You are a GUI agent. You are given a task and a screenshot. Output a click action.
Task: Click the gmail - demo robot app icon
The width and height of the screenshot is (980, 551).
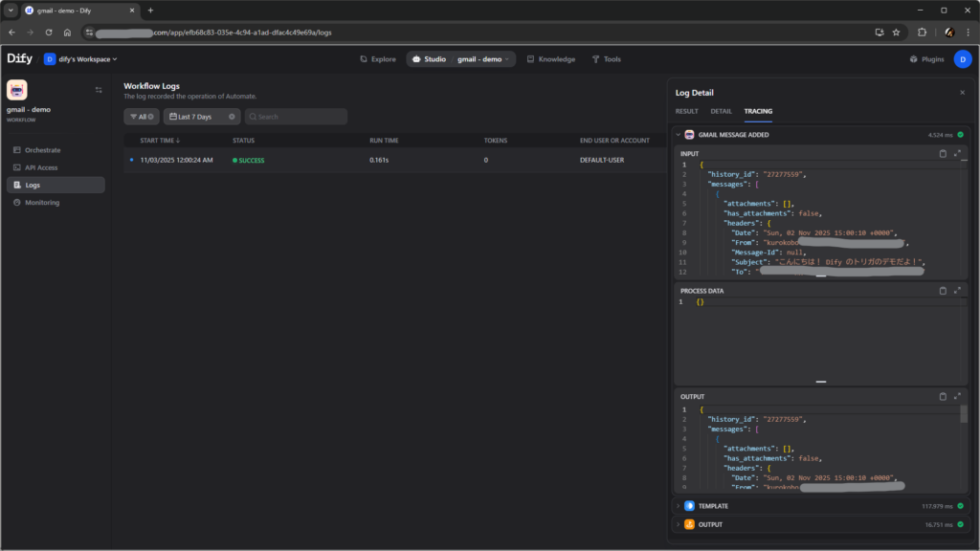tap(17, 90)
